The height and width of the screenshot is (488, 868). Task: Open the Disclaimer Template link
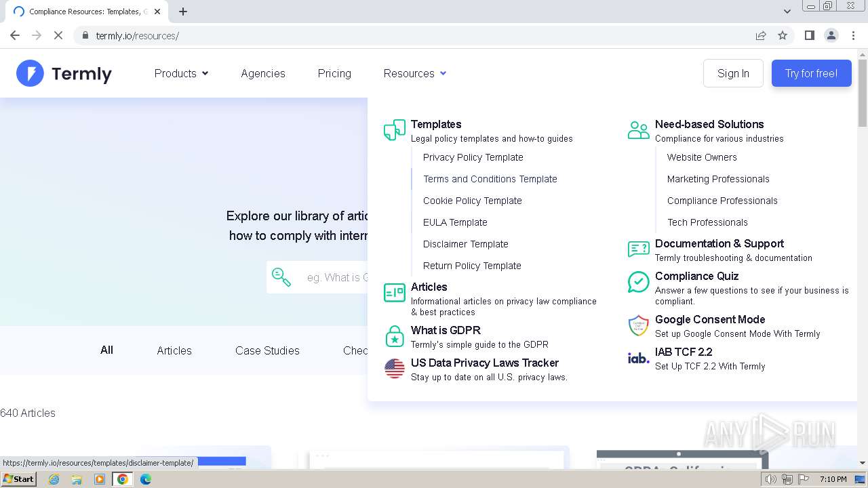[466, 244]
